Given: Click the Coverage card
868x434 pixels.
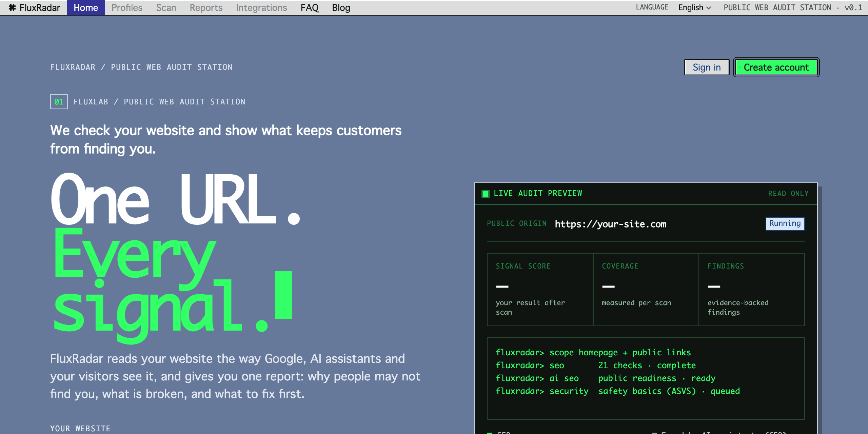Looking at the screenshot, I should coord(646,290).
